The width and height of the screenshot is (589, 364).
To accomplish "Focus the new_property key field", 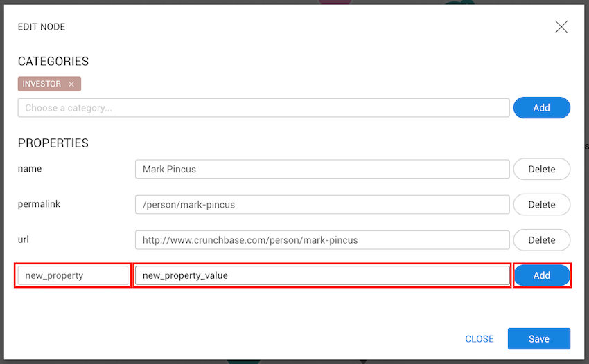I will 73,275.
